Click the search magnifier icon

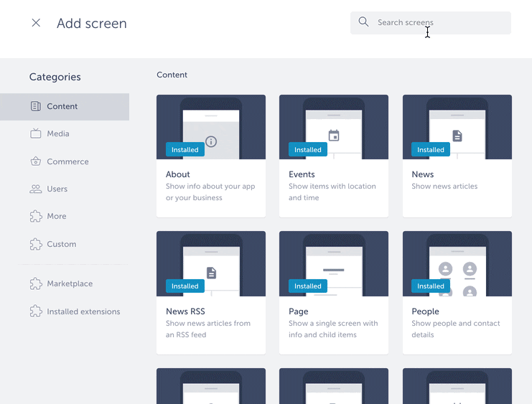pyautogui.click(x=364, y=22)
